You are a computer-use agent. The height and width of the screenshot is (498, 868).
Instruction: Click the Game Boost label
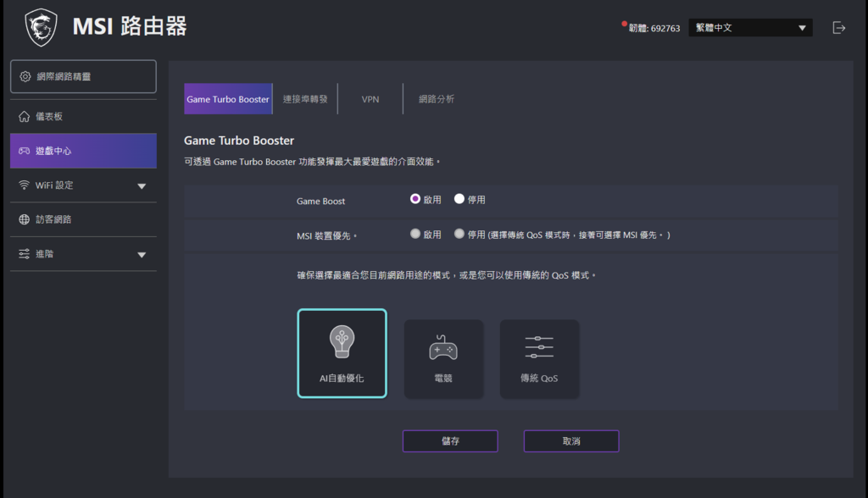[320, 202]
